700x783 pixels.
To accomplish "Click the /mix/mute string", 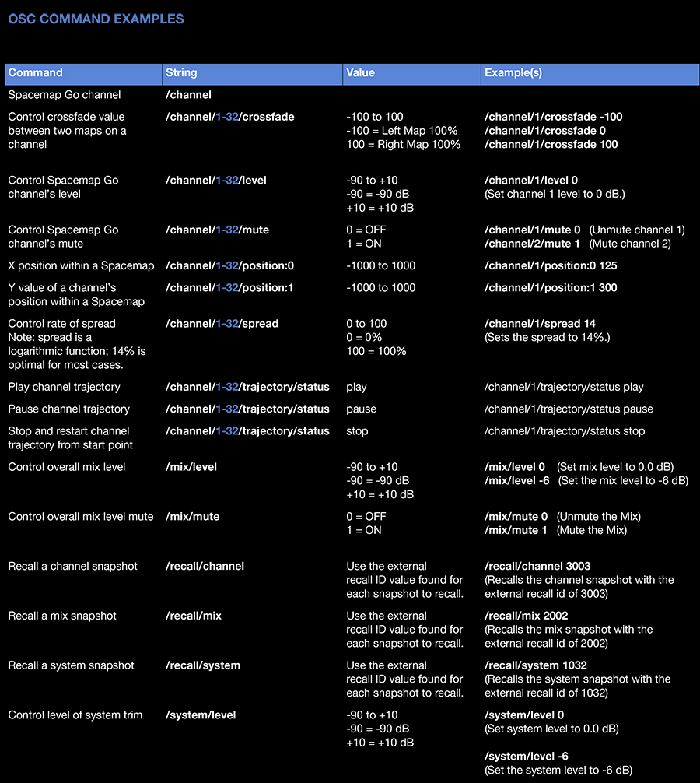I will (193, 516).
